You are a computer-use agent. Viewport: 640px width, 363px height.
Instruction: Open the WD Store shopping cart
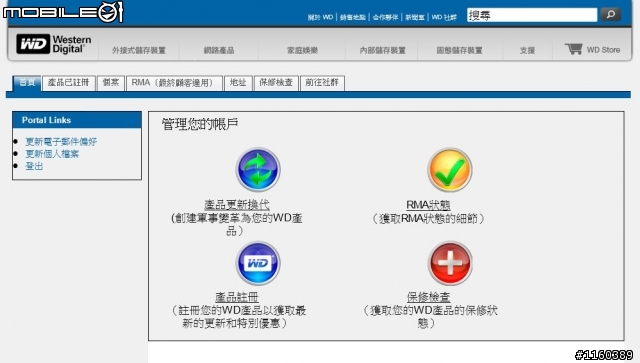click(x=592, y=49)
